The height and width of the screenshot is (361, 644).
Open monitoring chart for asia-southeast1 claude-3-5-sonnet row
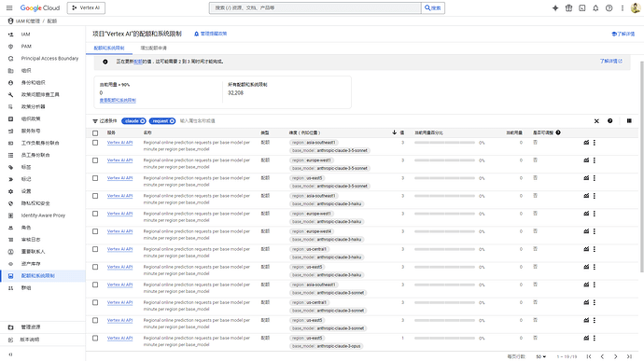tap(586, 143)
